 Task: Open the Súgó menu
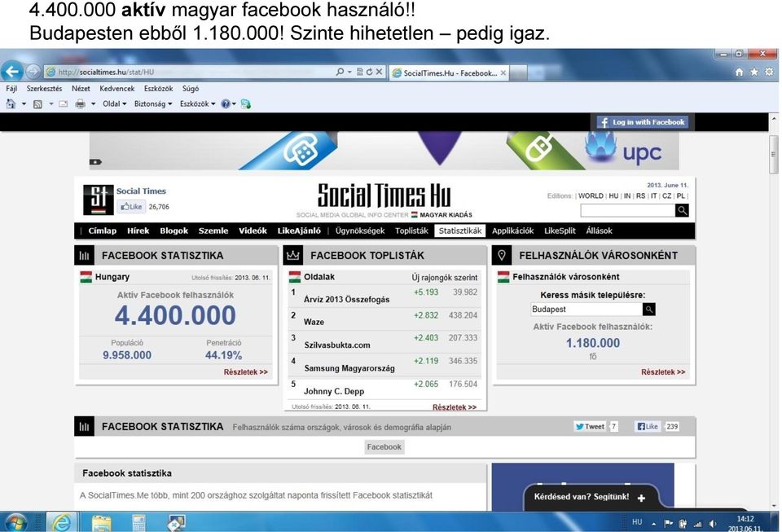191,88
